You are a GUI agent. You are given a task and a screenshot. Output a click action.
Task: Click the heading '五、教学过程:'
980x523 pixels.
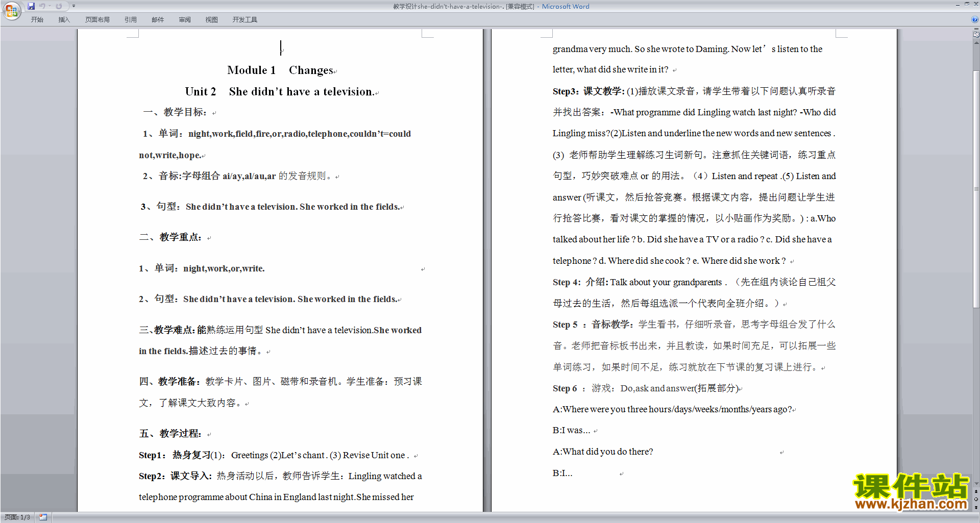(x=170, y=434)
